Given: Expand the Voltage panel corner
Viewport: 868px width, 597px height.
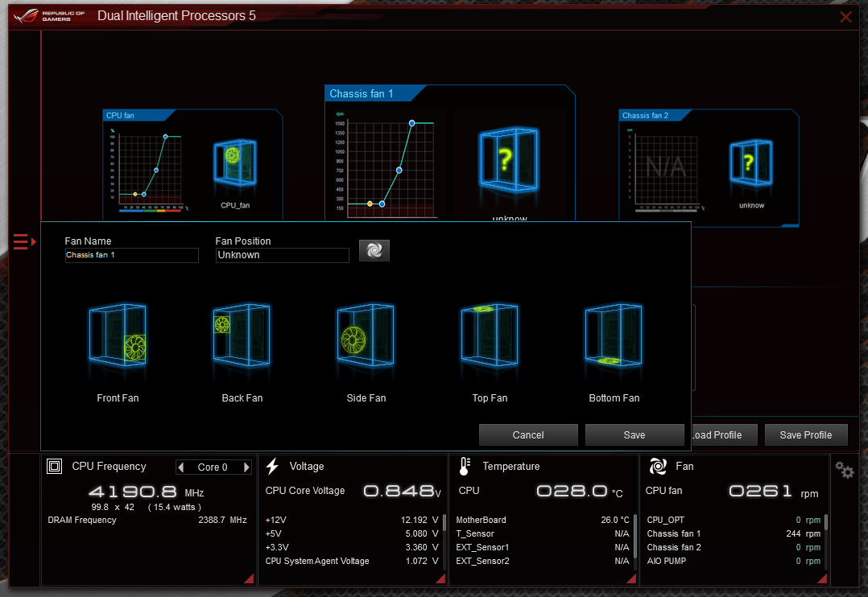Looking at the screenshot, I should pyautogui.click(x=440, y=578).
